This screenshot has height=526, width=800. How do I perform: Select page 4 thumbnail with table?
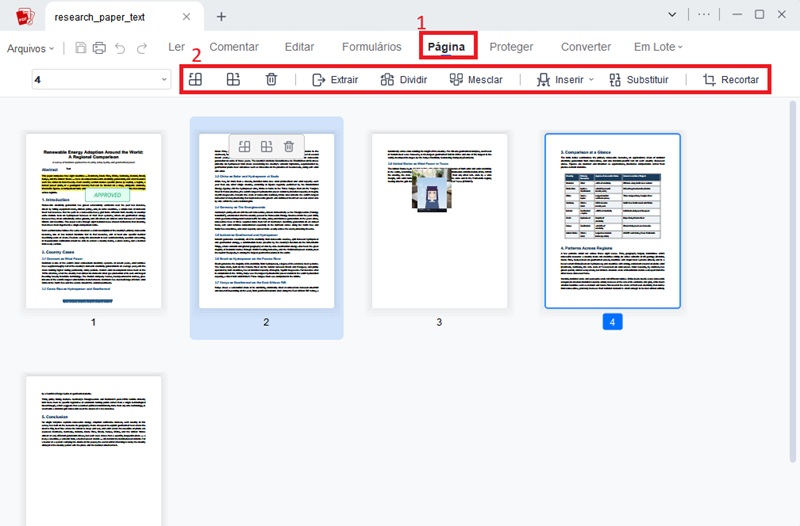tap(612, 221)
